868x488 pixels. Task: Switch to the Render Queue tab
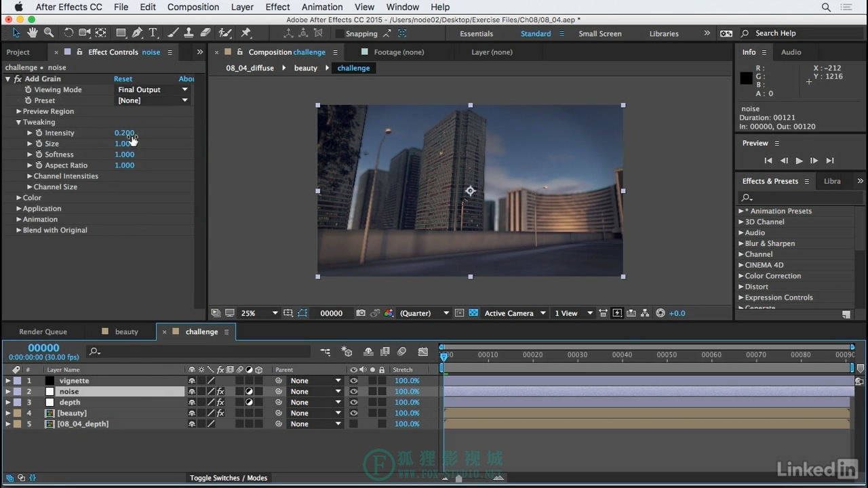tap(43, 331)
